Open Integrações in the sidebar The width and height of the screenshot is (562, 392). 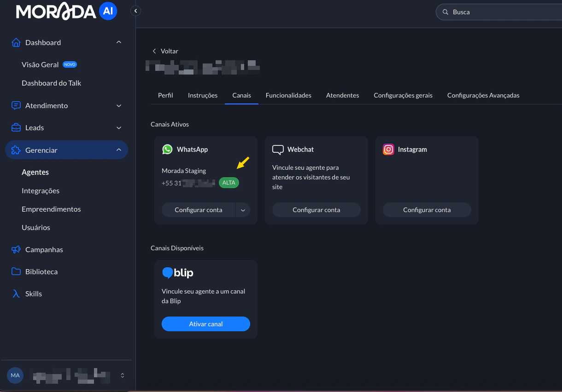41,190
